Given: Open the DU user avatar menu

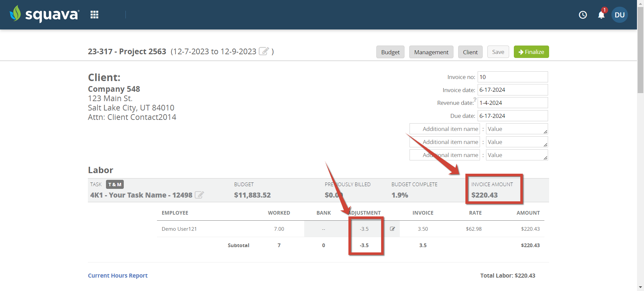Looking at the screenshot, I should tap(620, 15).
